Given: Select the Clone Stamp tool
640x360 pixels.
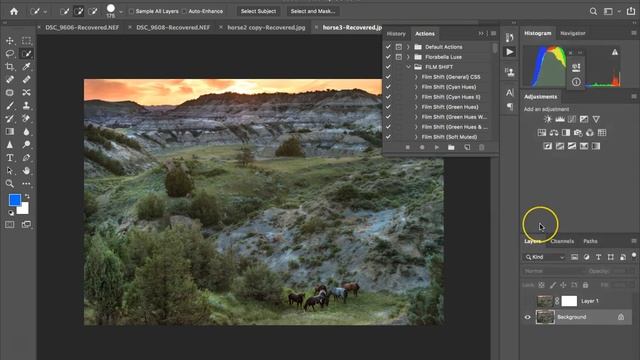Looking at the screenshot, I should pyautogui.click(x=27, y=106).
